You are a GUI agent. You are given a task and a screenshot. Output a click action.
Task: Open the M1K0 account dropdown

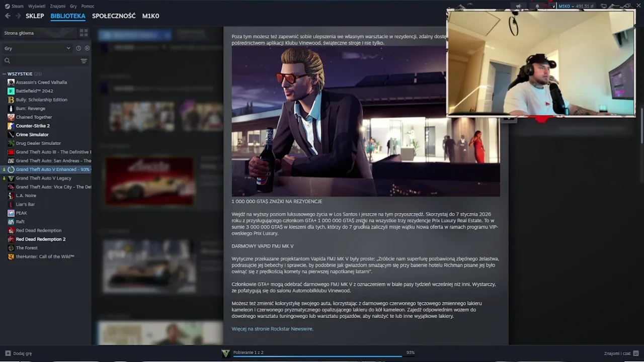point(566,6)
